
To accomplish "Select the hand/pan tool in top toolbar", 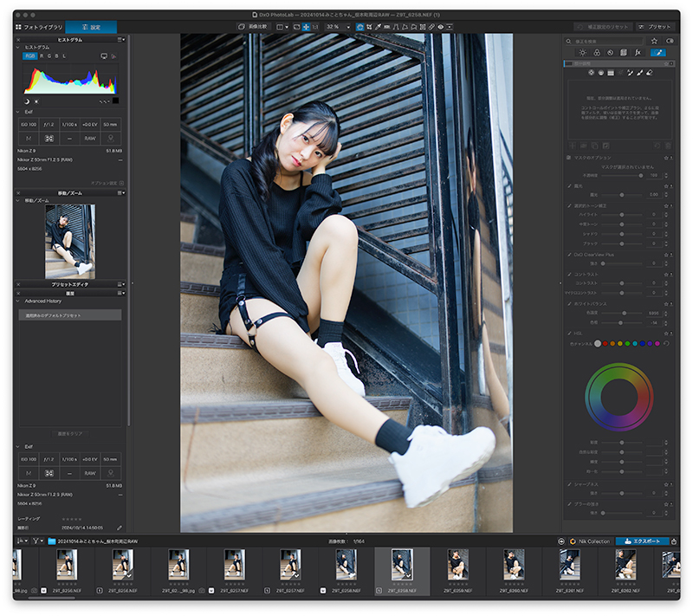I will (359, 27).
